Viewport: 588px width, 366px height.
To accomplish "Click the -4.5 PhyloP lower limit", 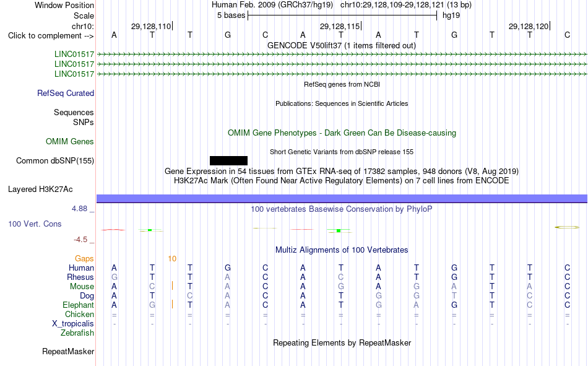I will pos(80,240).
